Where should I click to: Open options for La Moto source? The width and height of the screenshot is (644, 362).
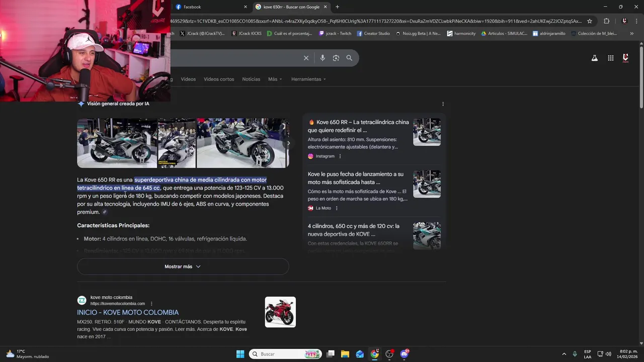(337, 208)
